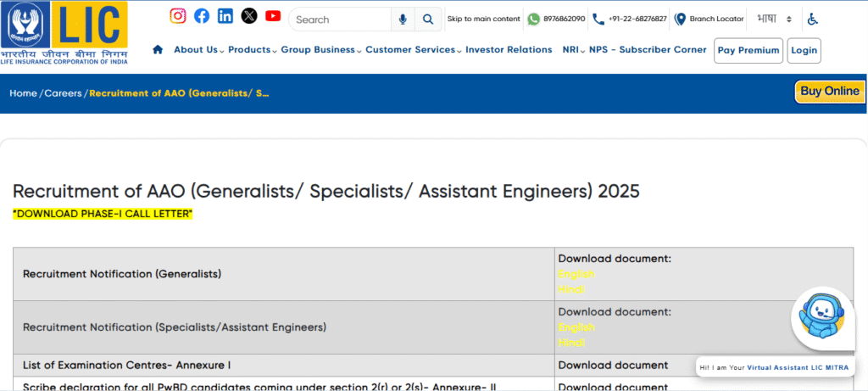Expand the Products dropdown menu
Image resolution: width=868 pixels, height=391 pixels.
(252, 50)
